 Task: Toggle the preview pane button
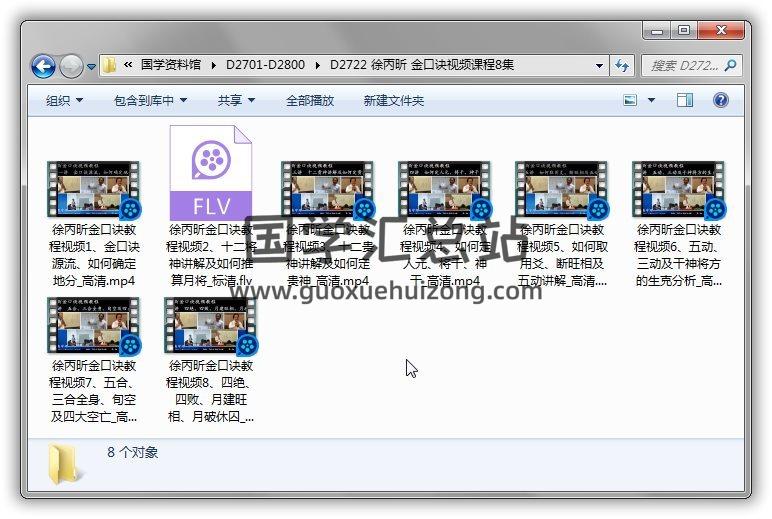(685, 100)
